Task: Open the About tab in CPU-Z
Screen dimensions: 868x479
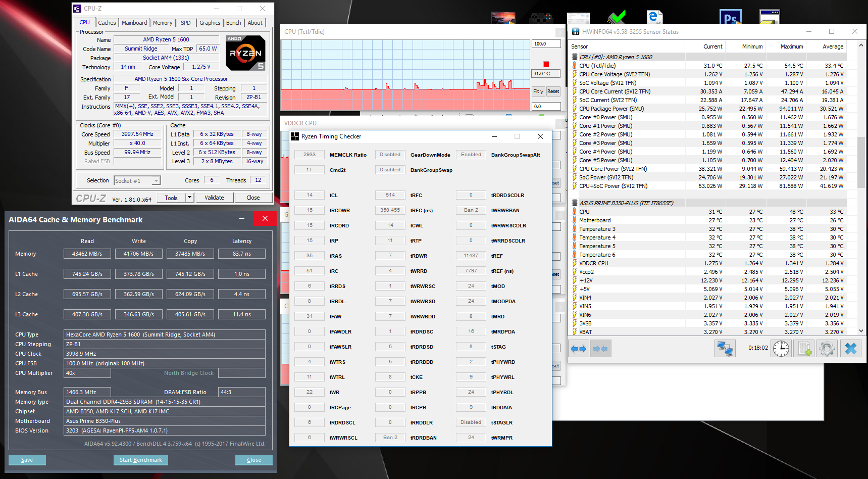Action: (x=255, y=23)
